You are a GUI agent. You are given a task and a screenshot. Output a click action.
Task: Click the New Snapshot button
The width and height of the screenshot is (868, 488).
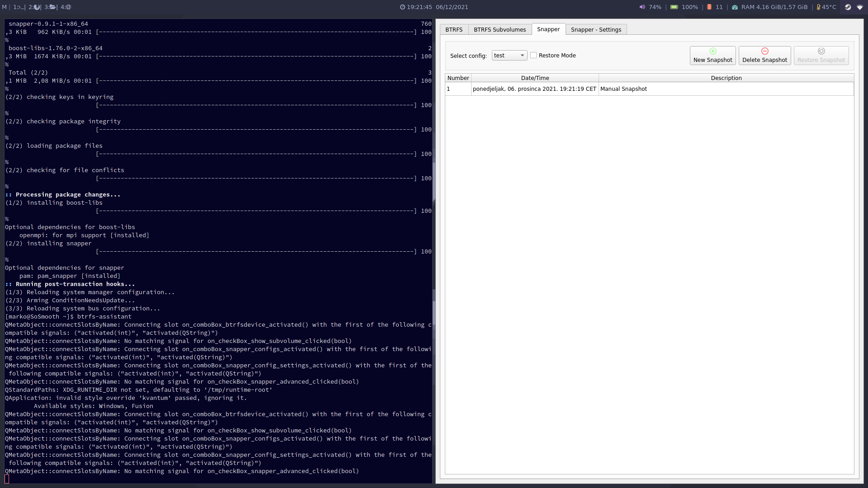pyautogui.click(x=712, y=56)
